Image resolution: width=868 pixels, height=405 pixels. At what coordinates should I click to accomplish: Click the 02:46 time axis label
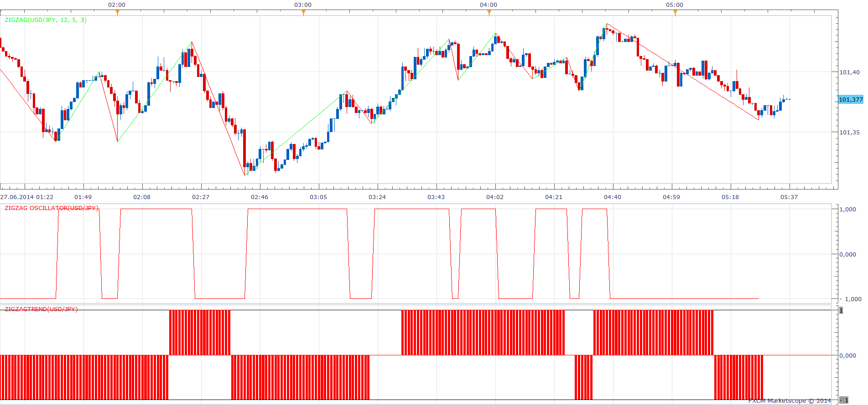(x=260, y=197)
